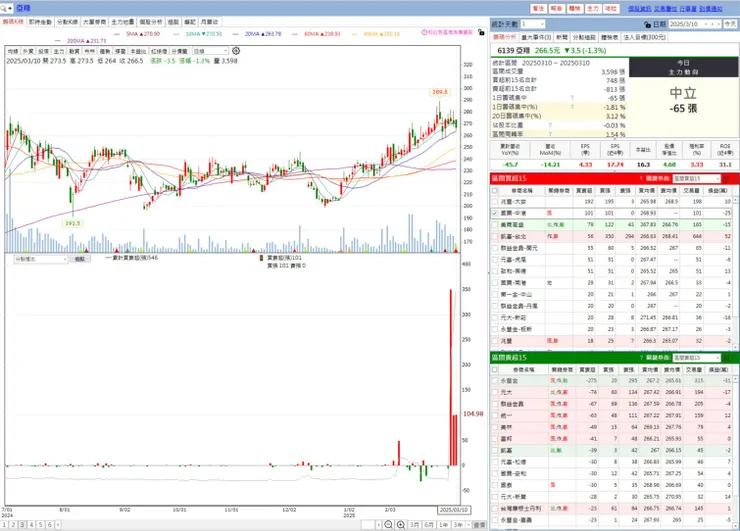Open the search magnifier icon at top left
Screen dimensions: 740x531
(x=3, y=8)
